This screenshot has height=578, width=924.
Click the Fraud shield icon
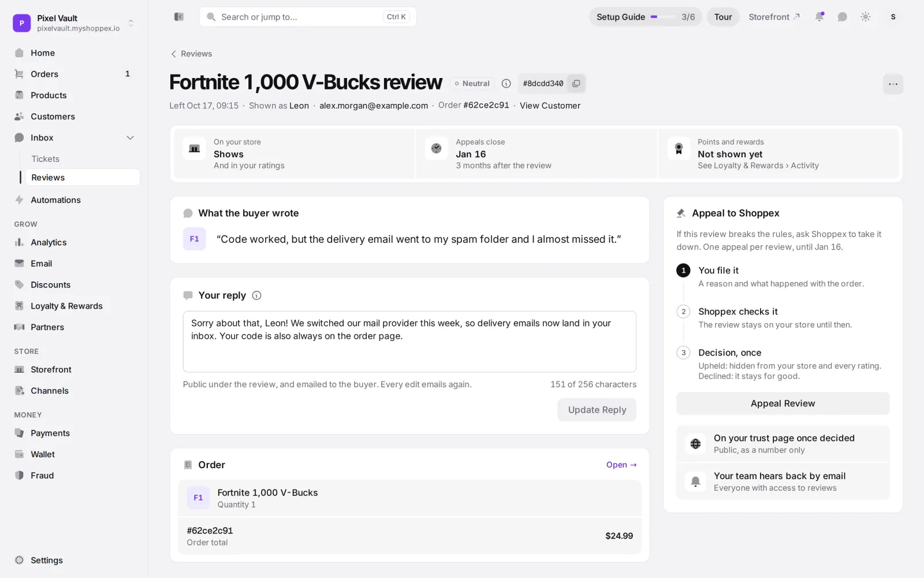point(19,475)
